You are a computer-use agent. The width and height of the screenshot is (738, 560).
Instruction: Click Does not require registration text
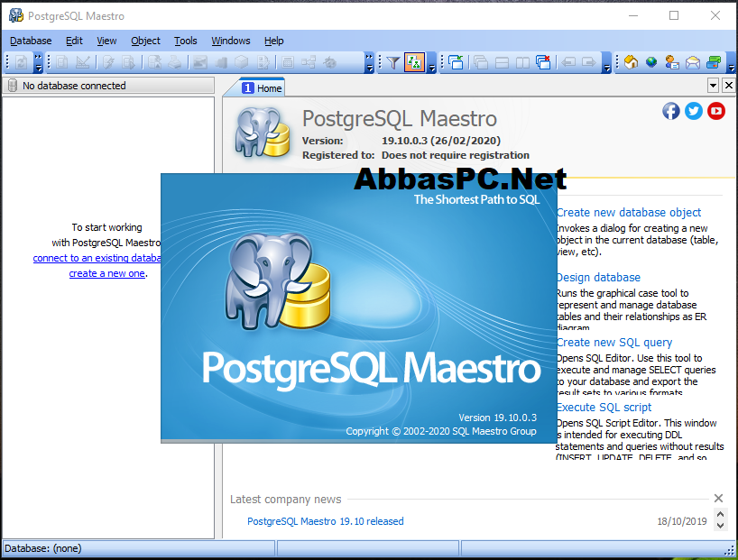click(x=456, y=155)
